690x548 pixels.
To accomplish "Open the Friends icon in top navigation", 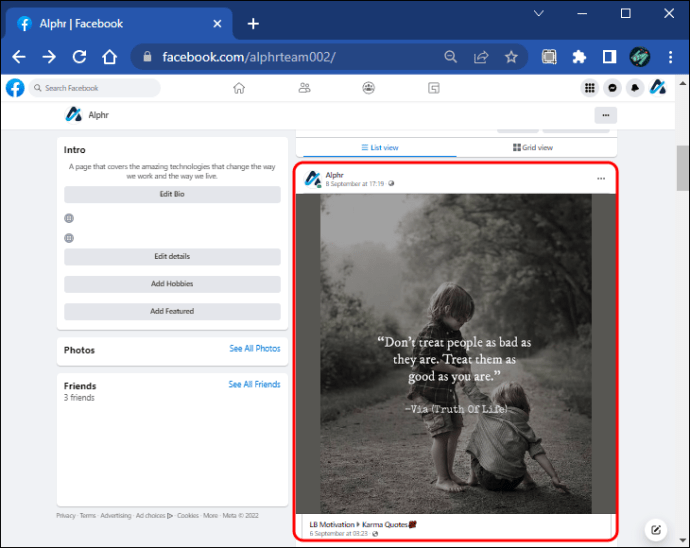I will click(304, 88).
